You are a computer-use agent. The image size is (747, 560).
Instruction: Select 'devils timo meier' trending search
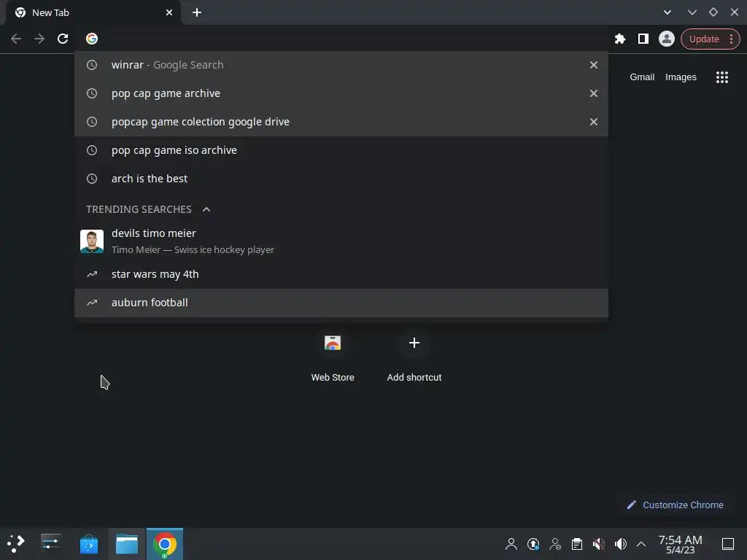(341, 241)
